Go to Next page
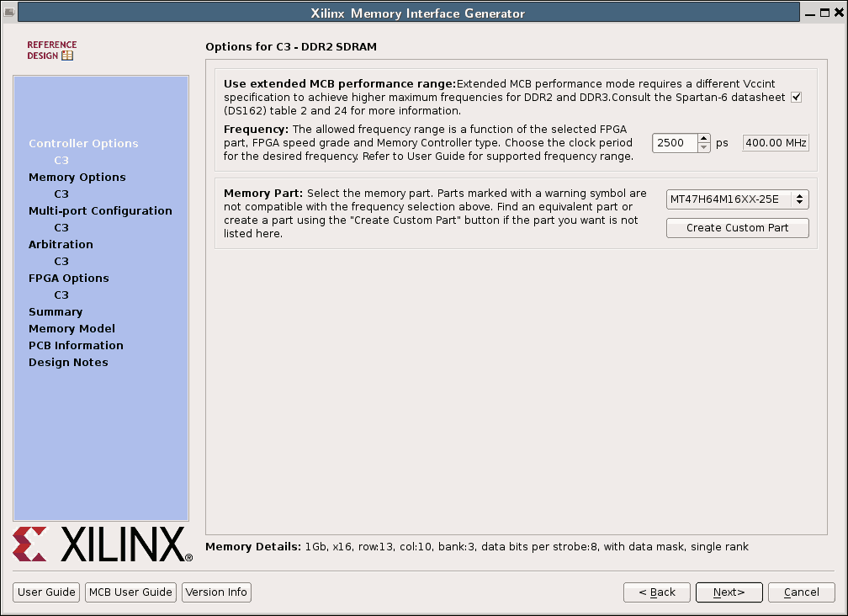 pyautogui.click(x=729, y=592)
